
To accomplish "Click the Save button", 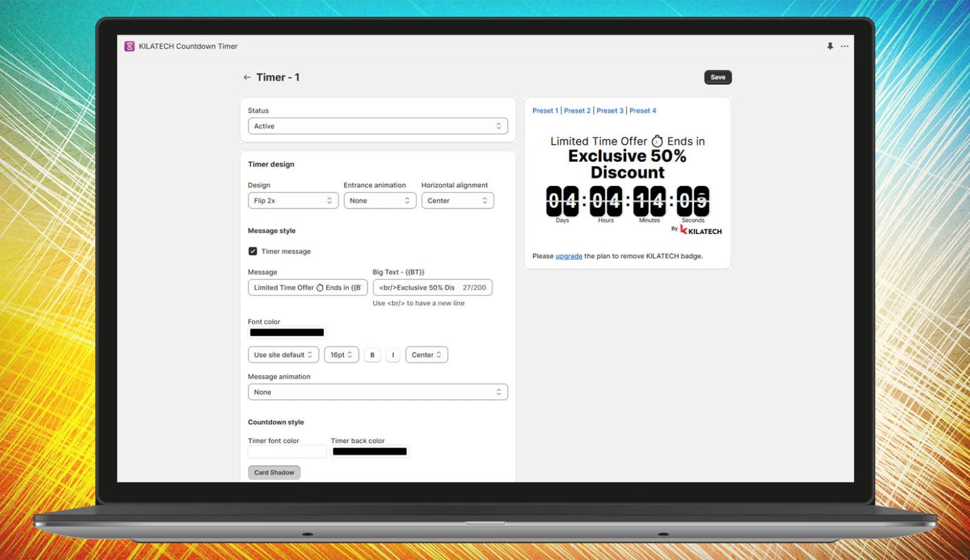I will tap(718, 77).
